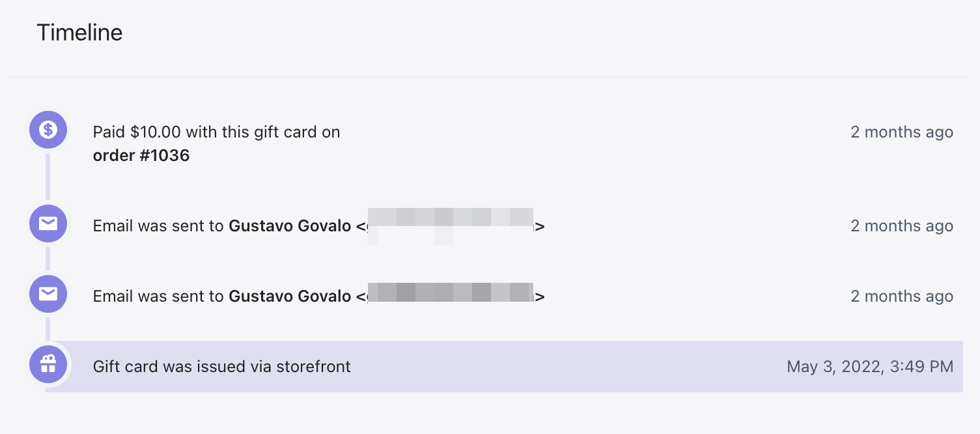Click the Timeline heading
This screenshot has width=980, height=434.
click(79, 33)
